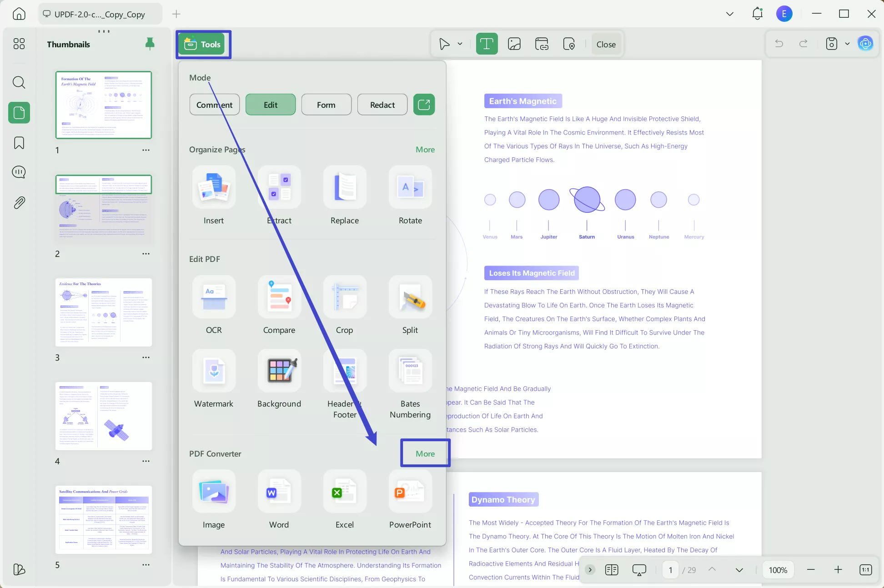
Task: Switch to Redact mode
Action: point(382,105)
